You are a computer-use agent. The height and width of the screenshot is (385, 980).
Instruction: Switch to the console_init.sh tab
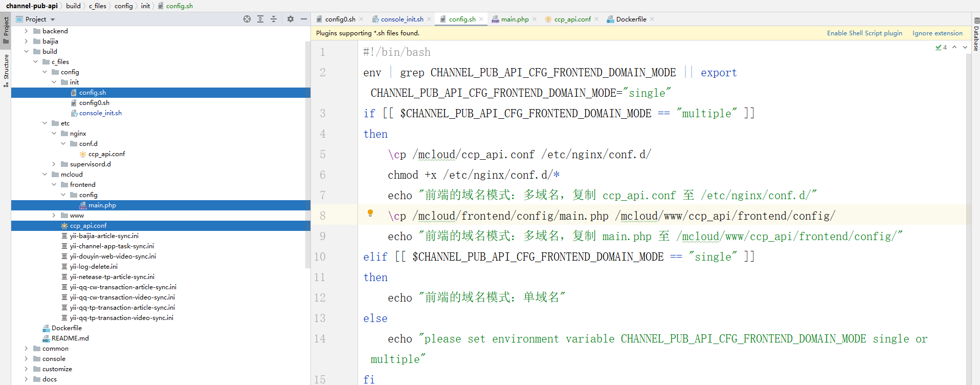coord(402,19)
